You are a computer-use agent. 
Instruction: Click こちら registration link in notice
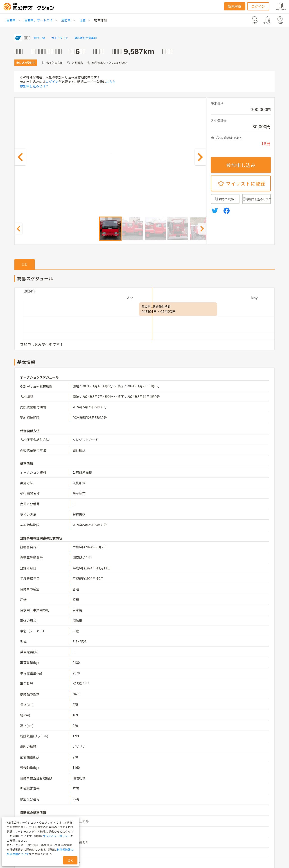[x=111, y=82]
